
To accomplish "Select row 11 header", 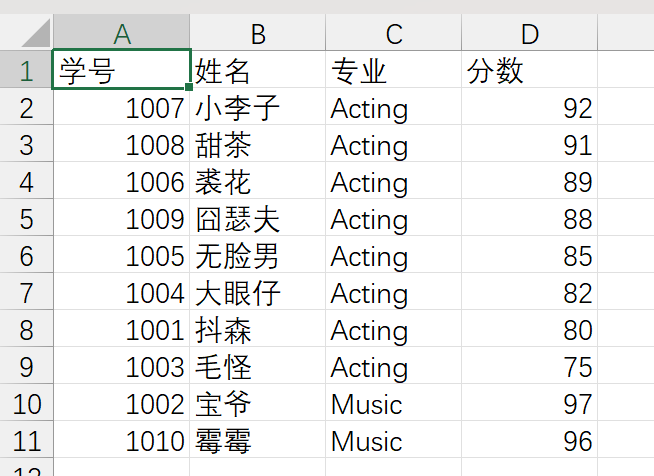I will (x=26, y=441).
